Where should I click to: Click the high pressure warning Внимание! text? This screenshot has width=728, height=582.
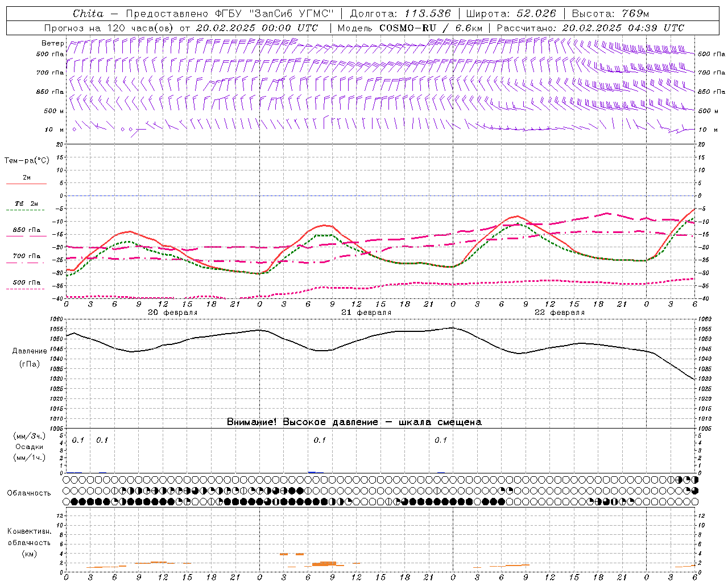pos(354,422)
